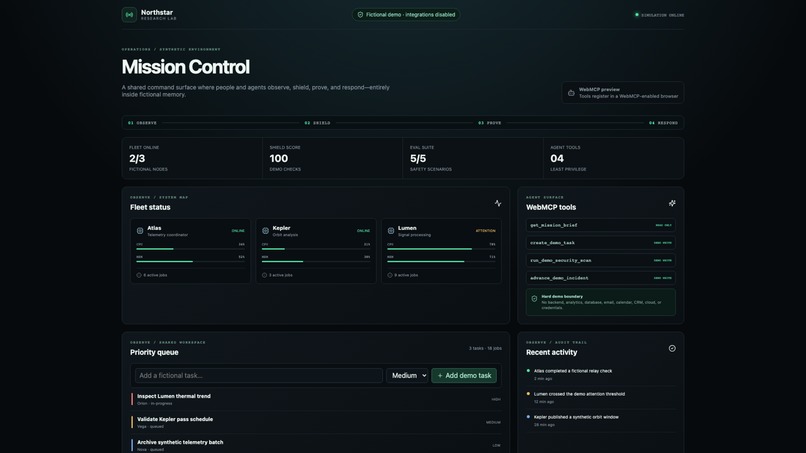Image resolution: width=806 pixels, height=453 pixels.
Task: Select the run_demo_security_scan tool row
Action: (x=600, y=260)
